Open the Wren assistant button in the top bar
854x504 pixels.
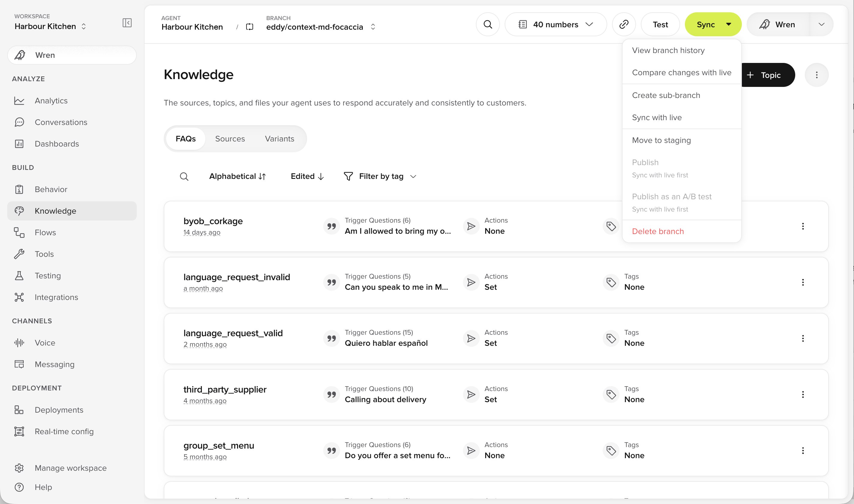point(778,25)
